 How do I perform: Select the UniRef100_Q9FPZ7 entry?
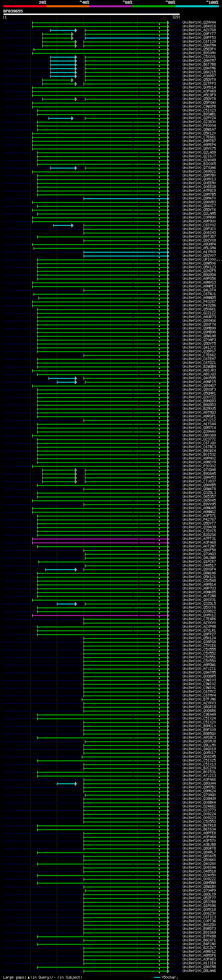pos(199,634)
